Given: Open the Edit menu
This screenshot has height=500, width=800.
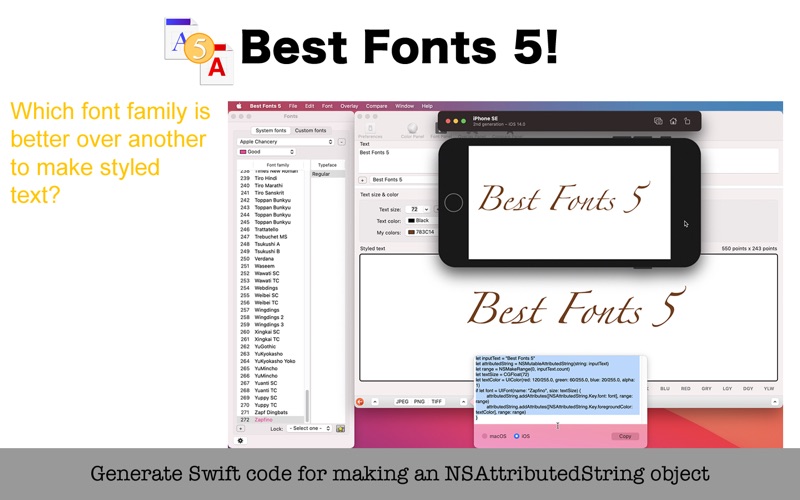Looking at the screenshot, I should click(310, 106).
